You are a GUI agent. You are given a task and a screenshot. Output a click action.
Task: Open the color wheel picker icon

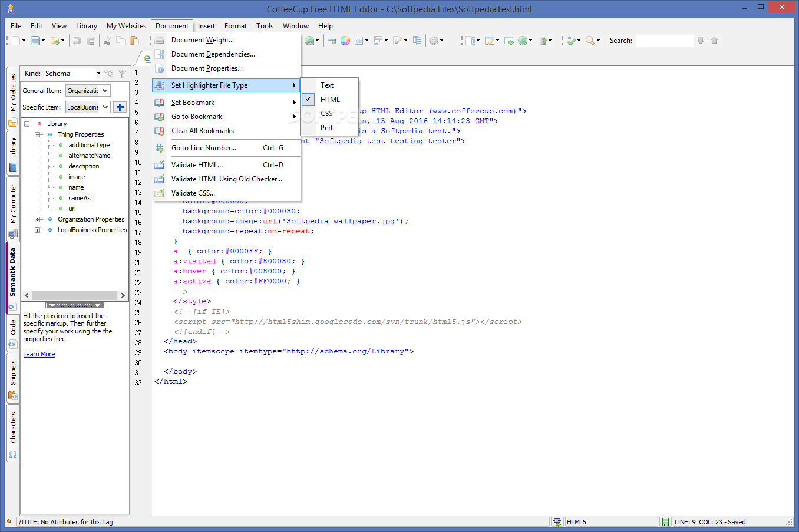pyautogui.click(x=345, y=41)
